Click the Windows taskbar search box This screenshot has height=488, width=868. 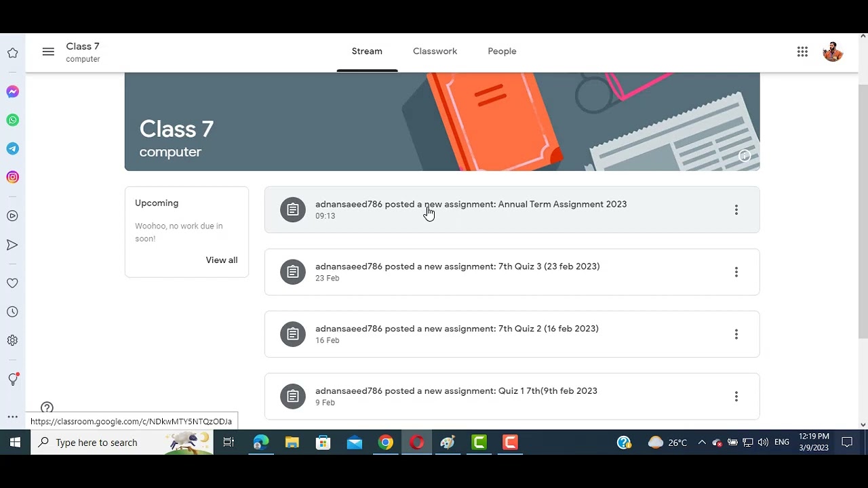pyautogui.click(x=122, y=443)
